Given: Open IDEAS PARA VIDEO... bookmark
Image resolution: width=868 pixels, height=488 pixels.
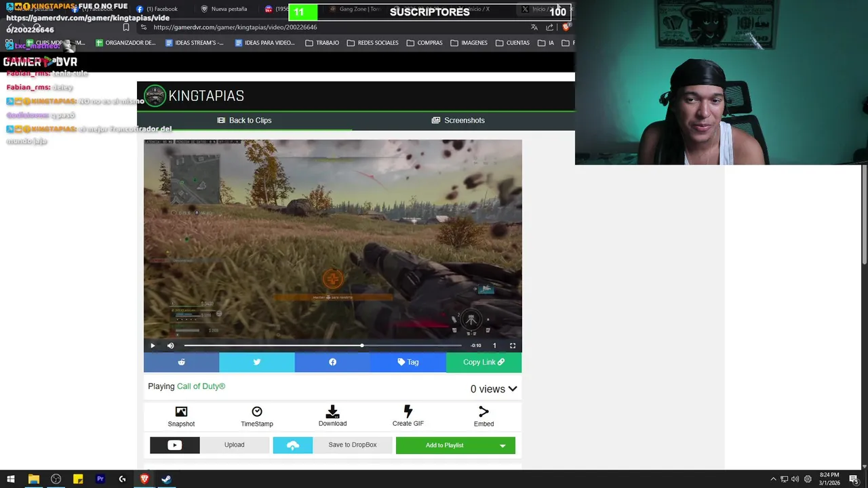Looking at the screenshot, I should [264, 43].
